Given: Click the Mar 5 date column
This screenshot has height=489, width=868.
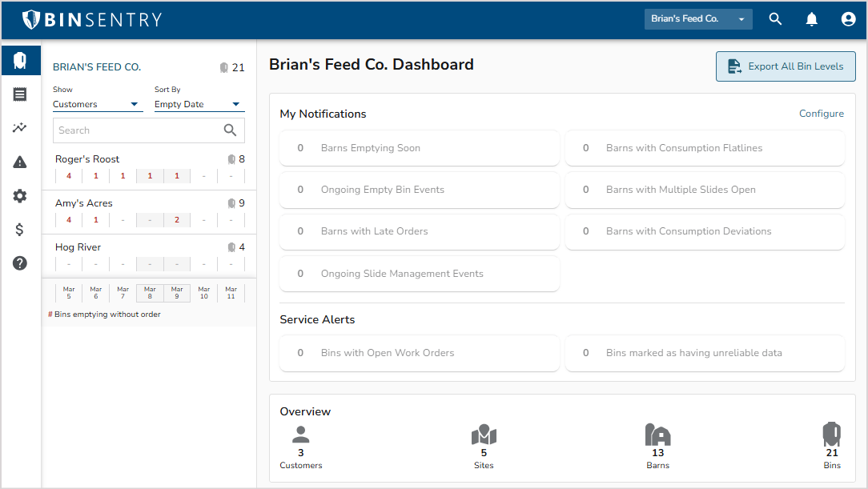Looking at the screenshot, I should pyautogui.click(x=69, y=293).
